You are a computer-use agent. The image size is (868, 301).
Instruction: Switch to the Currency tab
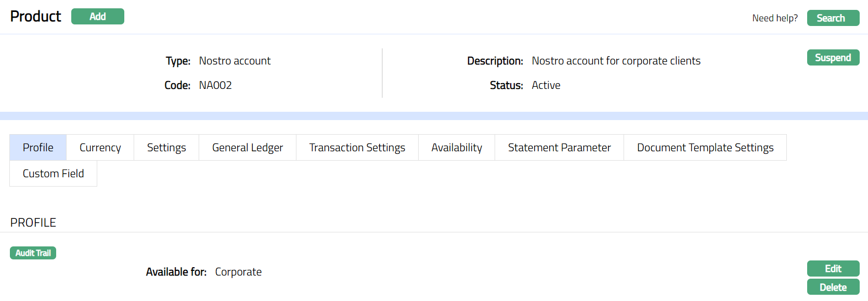(100, 148)
